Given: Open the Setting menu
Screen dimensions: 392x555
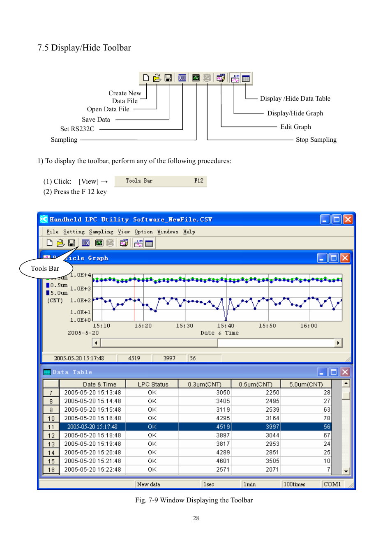Looking at the screenshot, I should coord(74,232).
